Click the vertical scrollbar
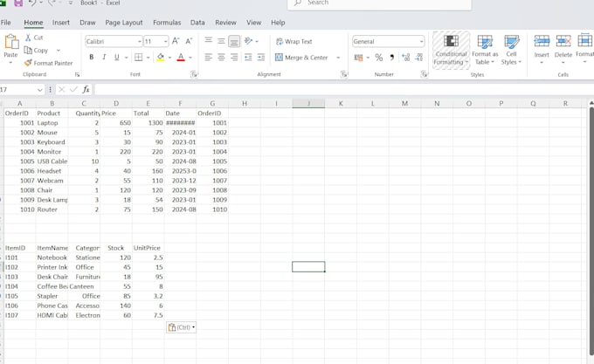This screenshot has height=364, width=594. (591, 230)
